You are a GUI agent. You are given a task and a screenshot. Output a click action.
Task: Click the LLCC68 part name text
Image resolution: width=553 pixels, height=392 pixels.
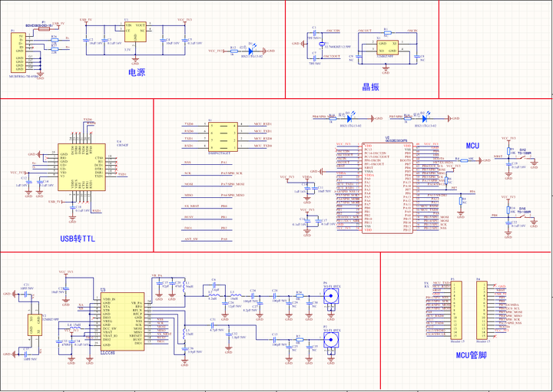[107, 353]
